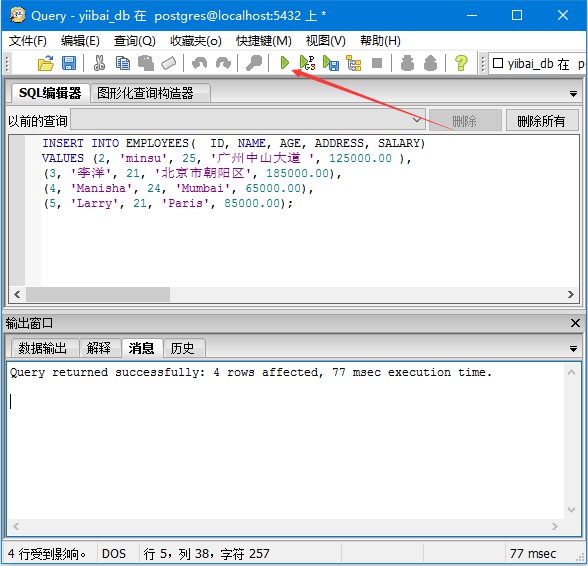Click the 删除所有 button
The width and height of the screenshot is (588, 566).
point(542,121)
